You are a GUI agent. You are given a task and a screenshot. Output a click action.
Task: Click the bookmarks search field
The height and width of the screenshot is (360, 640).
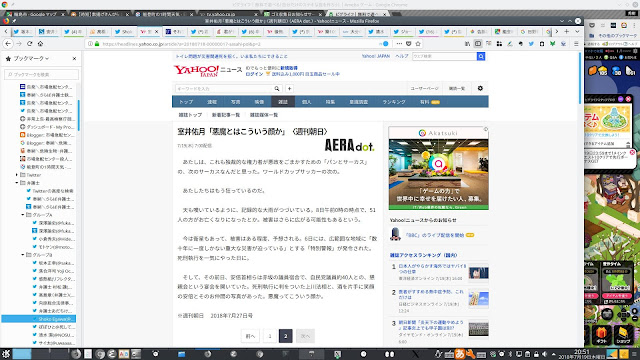[41, 74]
